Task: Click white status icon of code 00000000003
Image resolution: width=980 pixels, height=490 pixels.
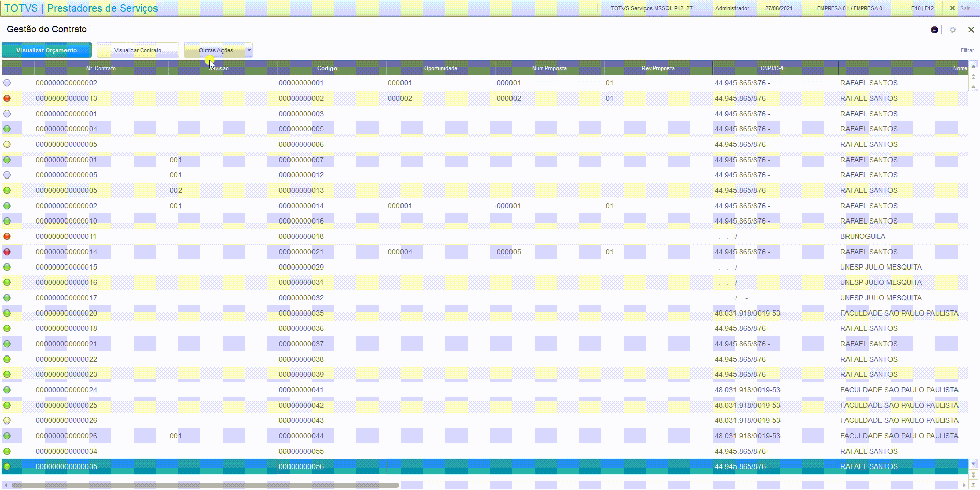Action: tap(7, 114)
